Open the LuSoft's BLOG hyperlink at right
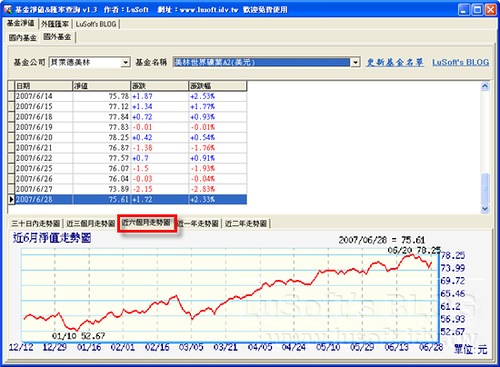The image size is (500, 367). click(x=461, y=62)
